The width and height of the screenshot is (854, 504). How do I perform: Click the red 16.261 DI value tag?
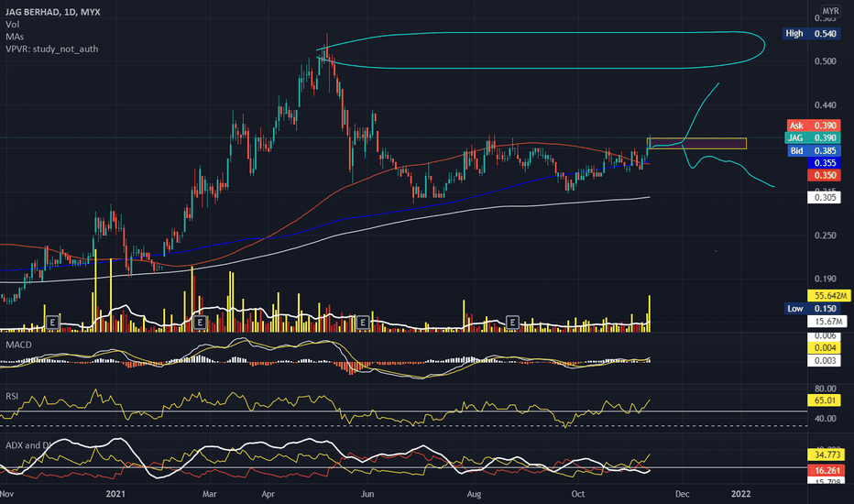[x=826, y=470]
